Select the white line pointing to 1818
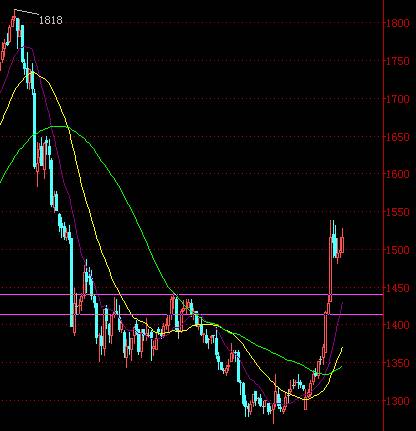The width and height of the screenshot is (416, 431). (26, 12)
